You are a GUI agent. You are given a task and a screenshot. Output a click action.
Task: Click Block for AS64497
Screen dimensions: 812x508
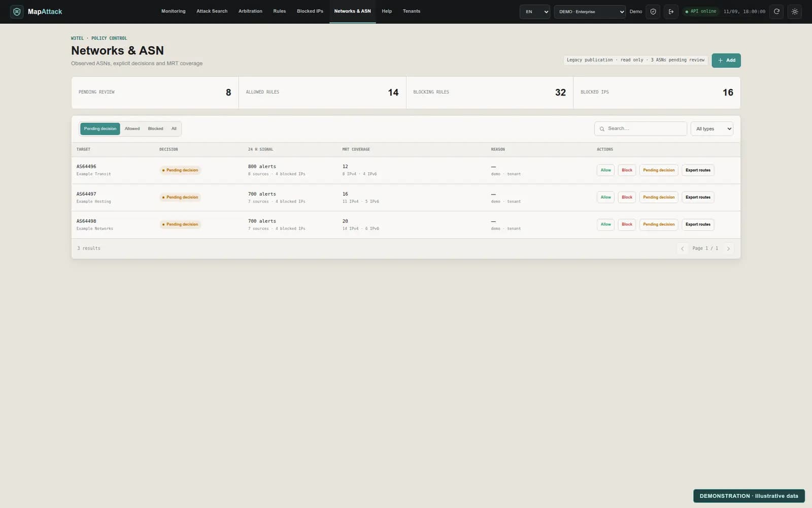[x=627, y=197]
